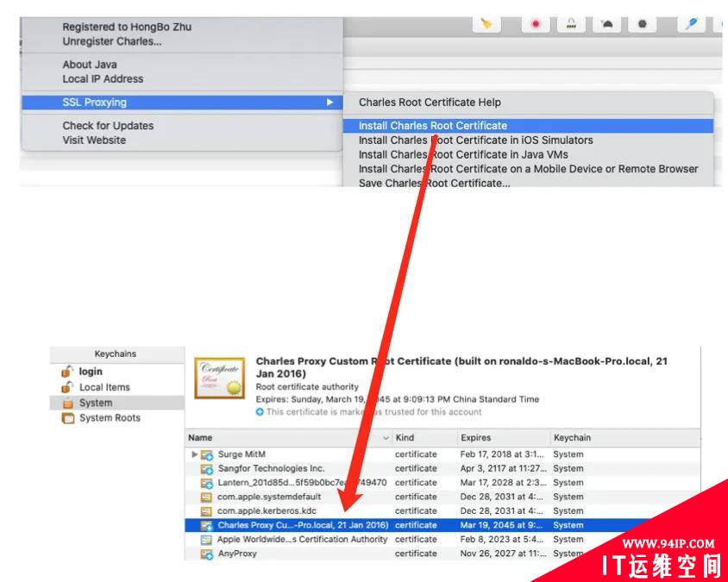The image size is (728, 582).
Task: Select the Surge MitM certificate row
Action: pyautogui.click(x=442, y=454)
